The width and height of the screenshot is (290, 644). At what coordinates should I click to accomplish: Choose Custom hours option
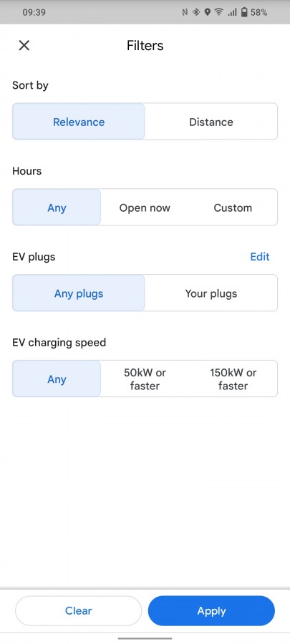(x=233, y=208)
